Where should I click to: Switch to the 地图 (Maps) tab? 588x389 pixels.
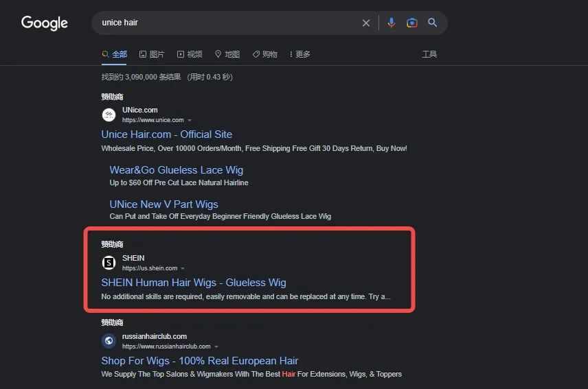(227, 54)
